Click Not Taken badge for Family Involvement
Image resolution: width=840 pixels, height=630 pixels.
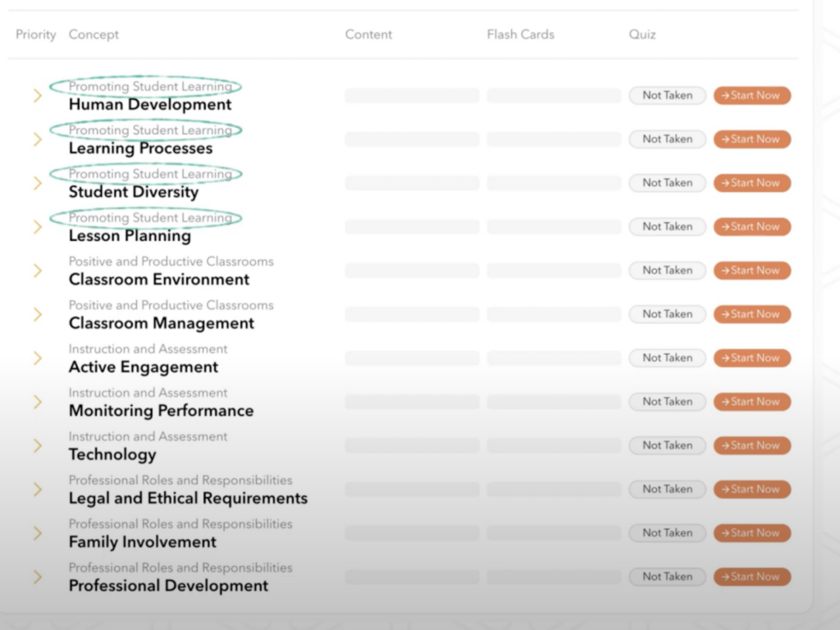(667, 533)
